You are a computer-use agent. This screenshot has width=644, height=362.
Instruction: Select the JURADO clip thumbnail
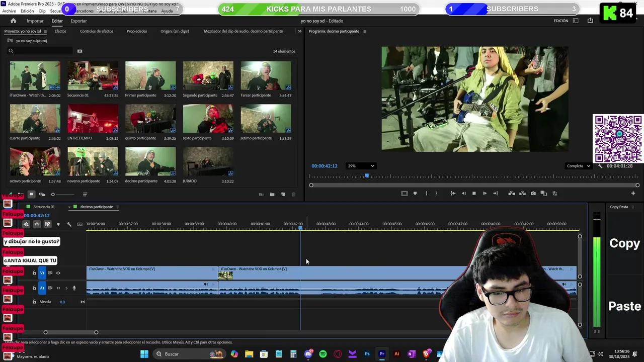pos(208,161)
